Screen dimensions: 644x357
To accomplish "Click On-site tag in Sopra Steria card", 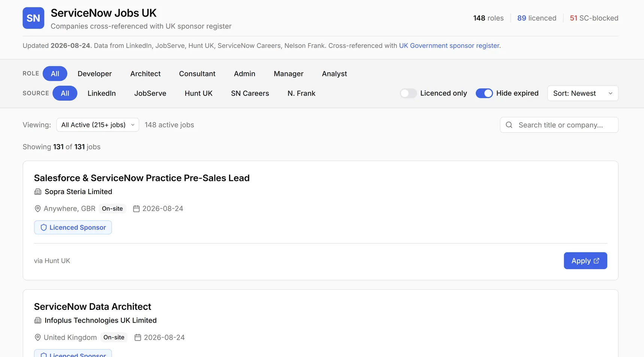I will [112, 209].
